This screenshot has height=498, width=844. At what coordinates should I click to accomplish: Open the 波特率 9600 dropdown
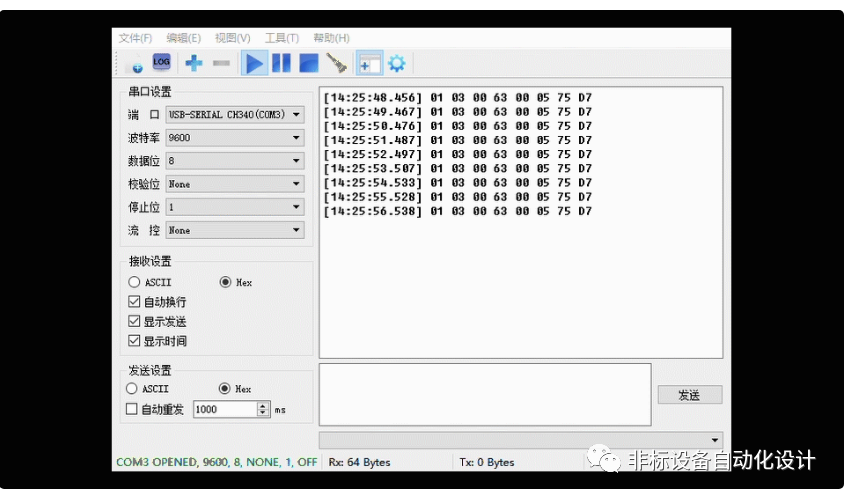point(235,138)
